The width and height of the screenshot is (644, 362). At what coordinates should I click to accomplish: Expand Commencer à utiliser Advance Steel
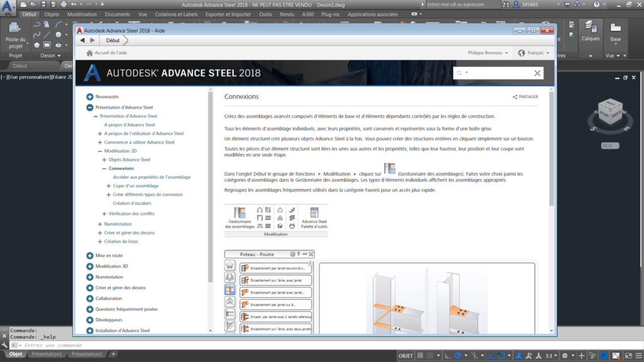[100, 143]
